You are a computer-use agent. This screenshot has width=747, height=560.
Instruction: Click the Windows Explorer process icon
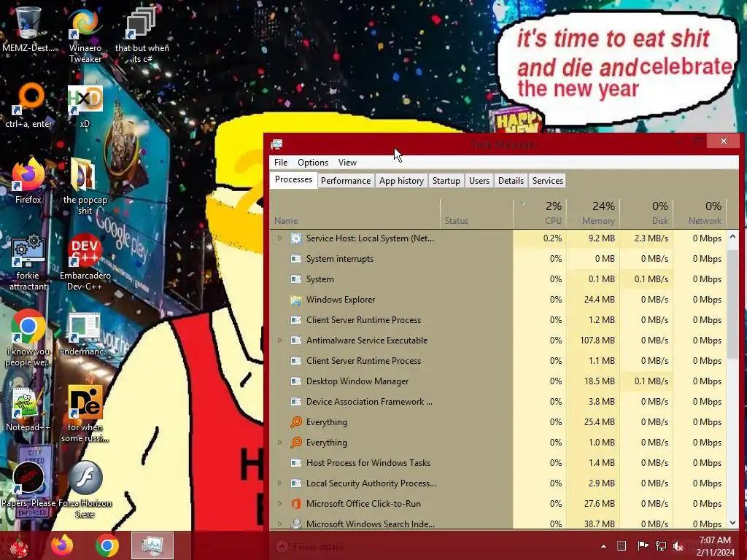click(x=296, y=300)
